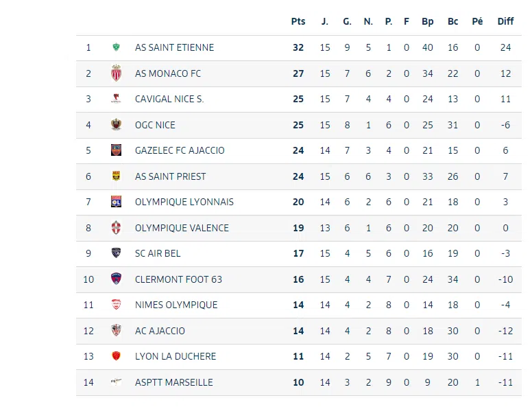The image size is (532, 407).
Task: Open the Cavigal Nice S. team link
Action: (169, 99)
